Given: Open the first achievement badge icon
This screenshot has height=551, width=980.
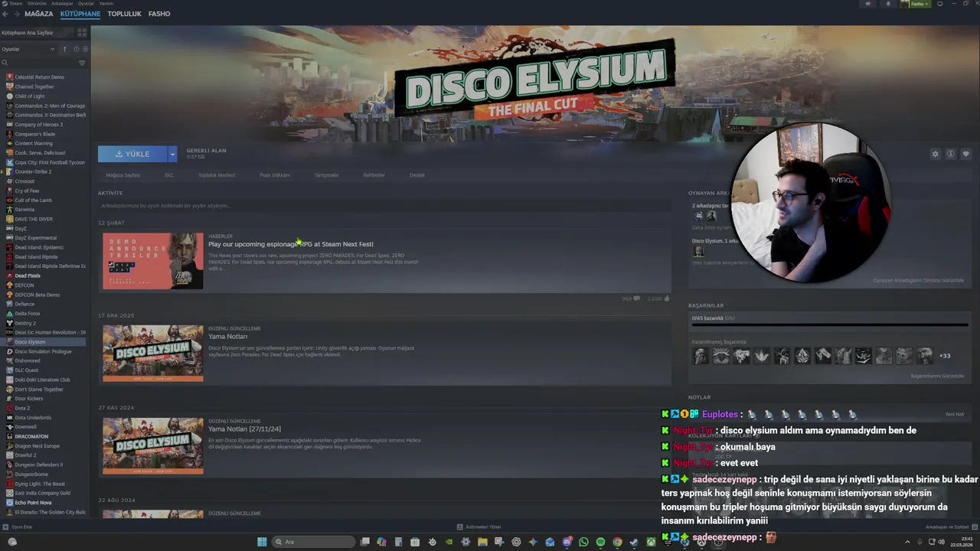Looking at the screenshot, I should coord(700,356).
